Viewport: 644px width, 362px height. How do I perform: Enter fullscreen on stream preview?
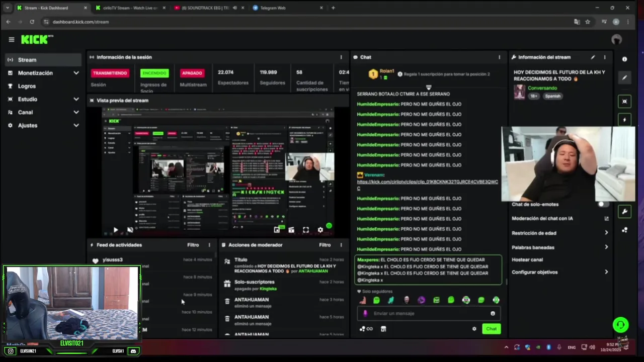[306, 230]
